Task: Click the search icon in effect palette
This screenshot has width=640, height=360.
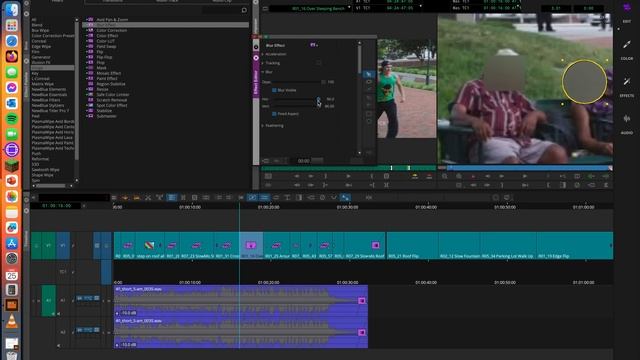Action: (244, 10)
